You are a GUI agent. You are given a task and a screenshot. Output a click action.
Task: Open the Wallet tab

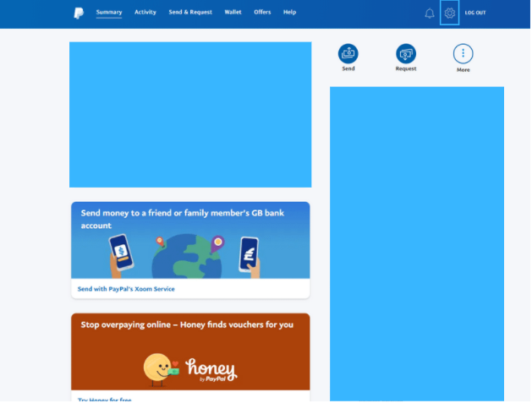pos(233,12)
